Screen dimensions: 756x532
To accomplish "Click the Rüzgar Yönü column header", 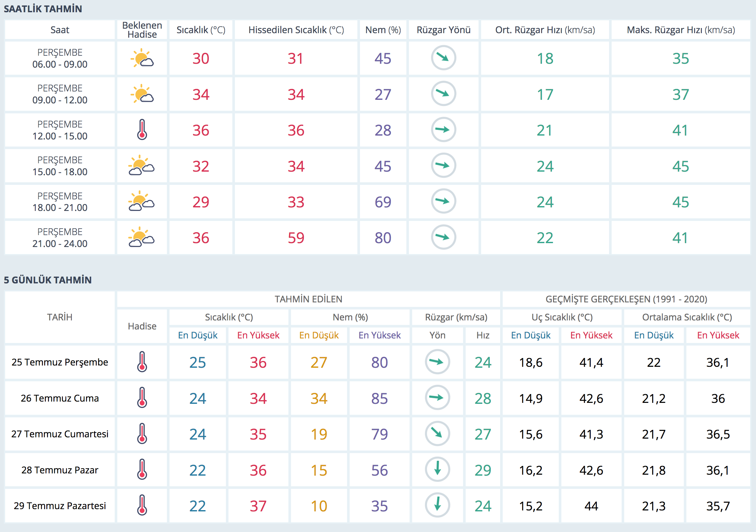I will point(443,30).
